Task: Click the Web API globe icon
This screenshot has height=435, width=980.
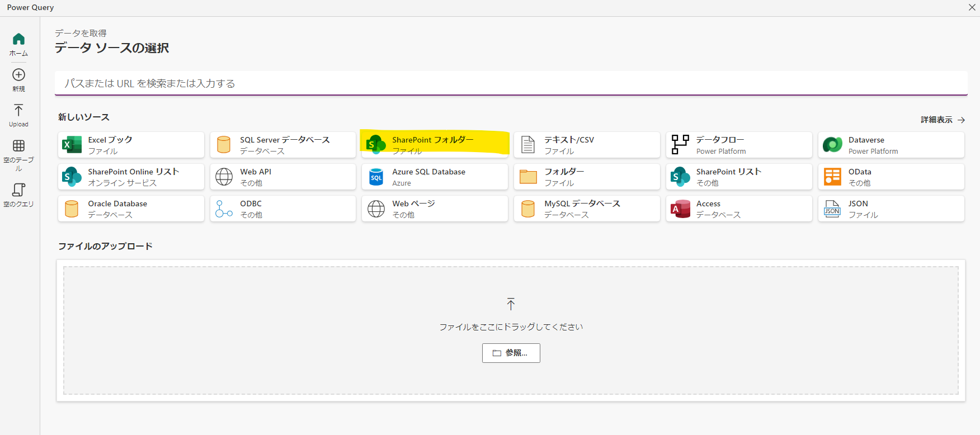Action: 224,177
